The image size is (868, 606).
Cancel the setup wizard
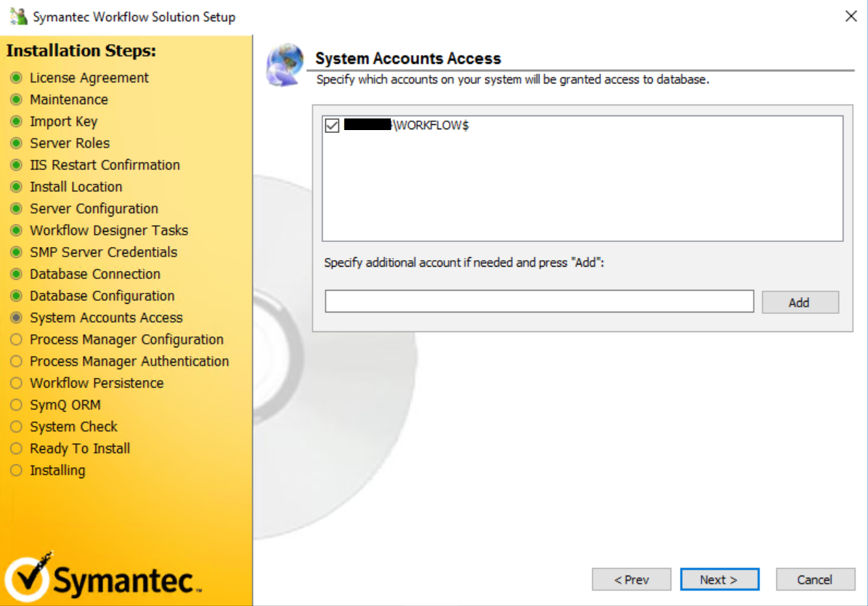(x=815, y=579)
